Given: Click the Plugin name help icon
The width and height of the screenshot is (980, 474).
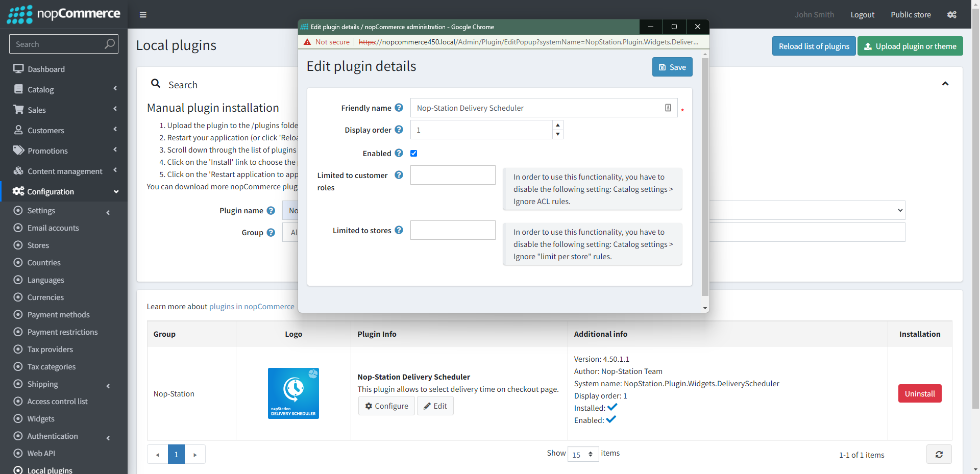Looking at the screenshot, I should tap(271, 211).
